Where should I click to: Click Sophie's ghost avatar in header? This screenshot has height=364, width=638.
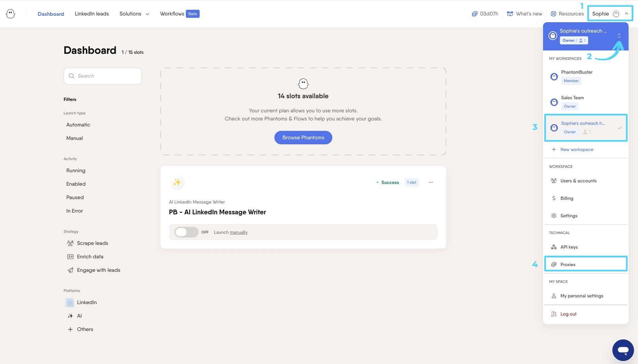point(616,14)
